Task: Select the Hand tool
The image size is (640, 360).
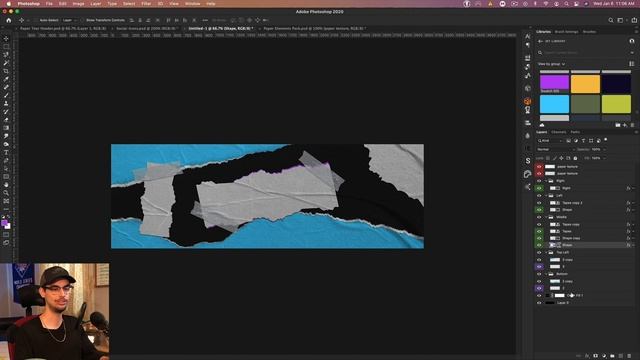Action: 6,185
